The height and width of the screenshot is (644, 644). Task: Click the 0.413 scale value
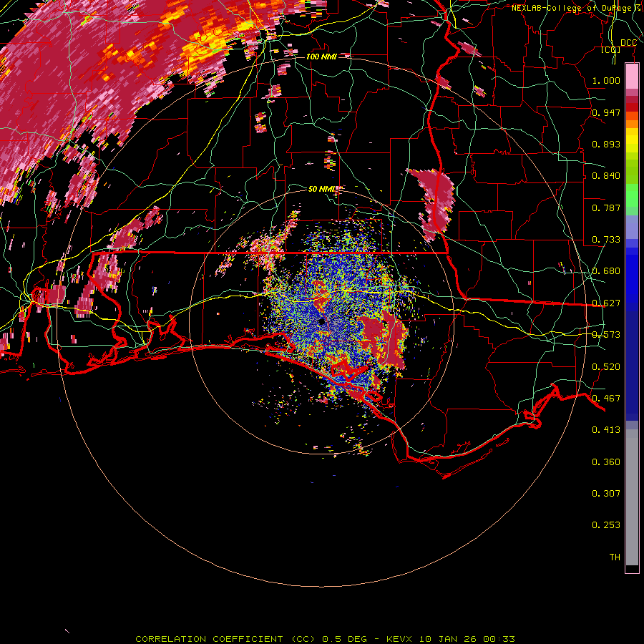tap(606, 430)
